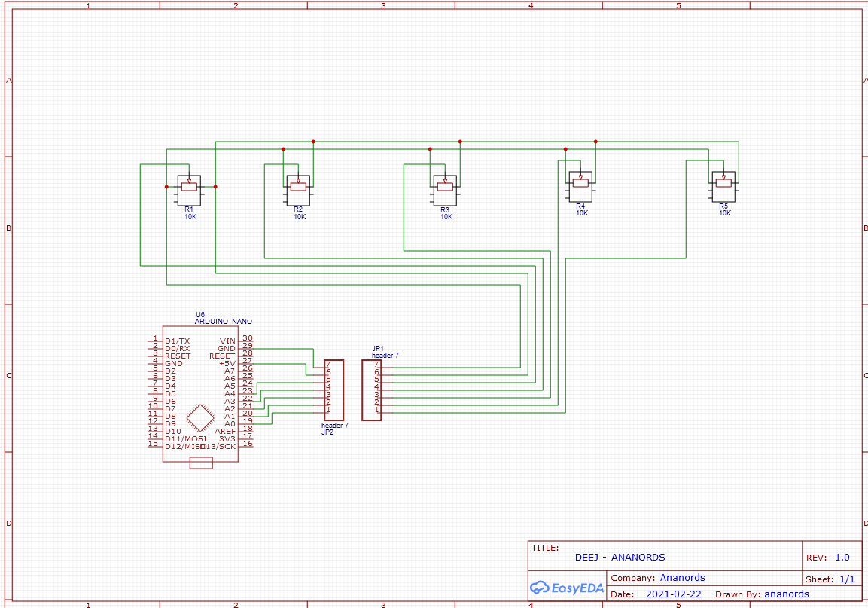This screenshot has height=608, width=868.
Task: Click the R1 10K label
Action: [x=190, y=213]
